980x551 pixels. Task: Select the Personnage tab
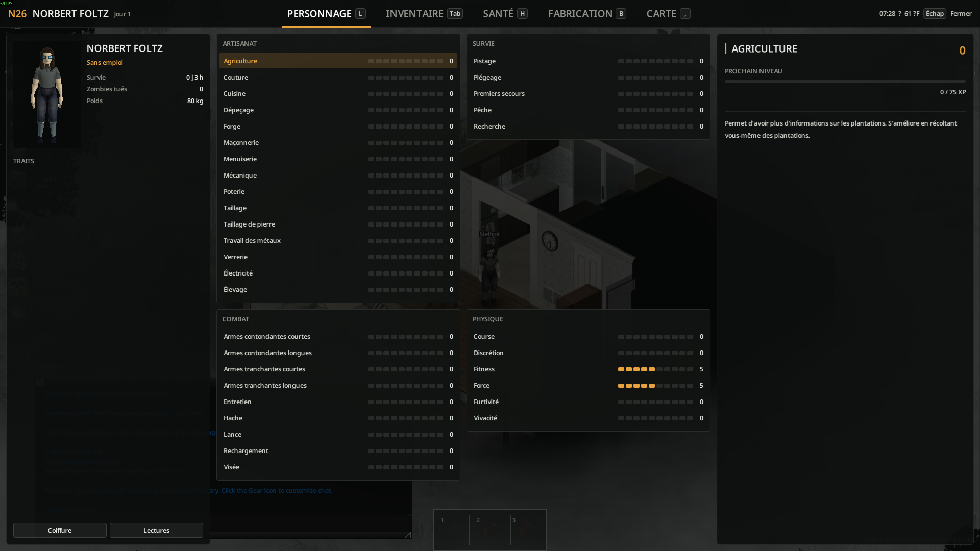326,14
